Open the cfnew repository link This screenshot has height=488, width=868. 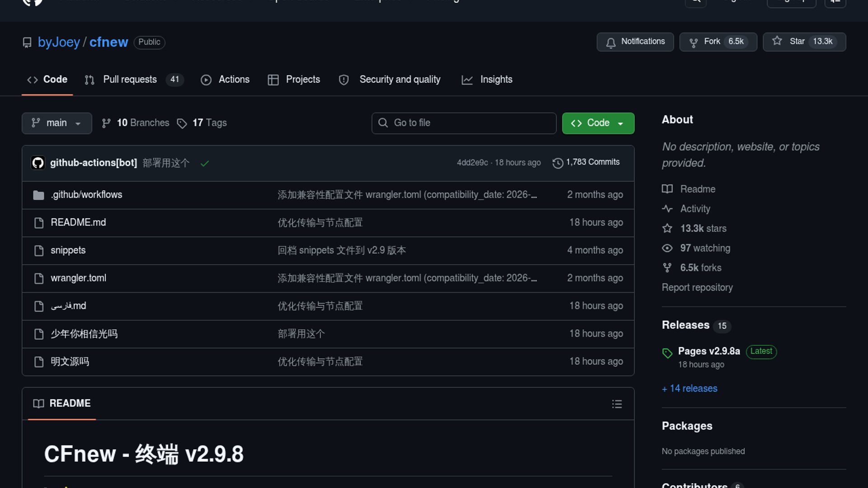108,42
